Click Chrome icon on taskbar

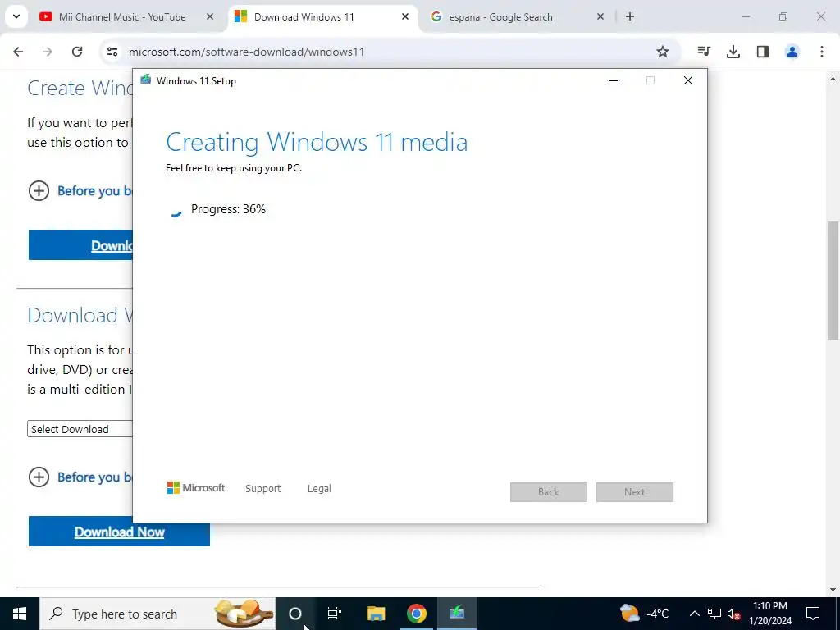pyautogui.click(x=416, y=614)
